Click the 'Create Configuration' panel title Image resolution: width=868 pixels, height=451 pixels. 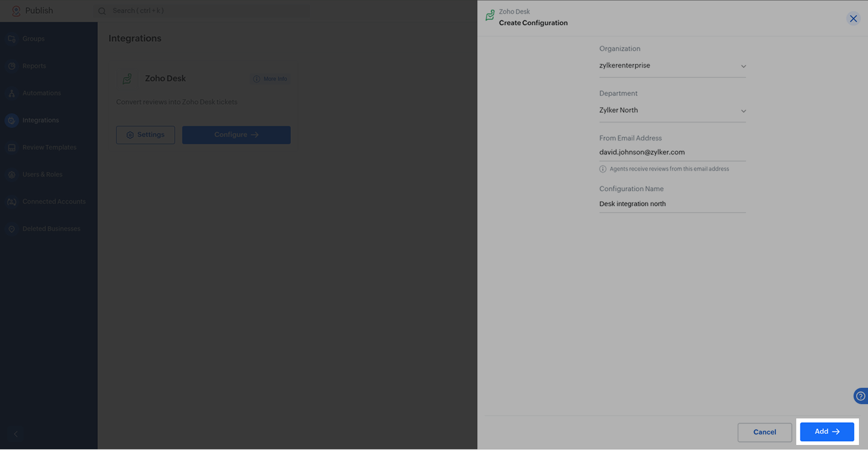[x=533, y=23]
